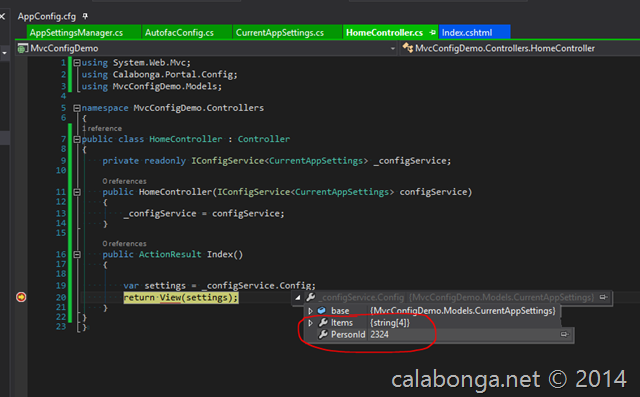640x397 pixels.
Task: Expand the Items string[4] node
Action: tap(310, 323)
